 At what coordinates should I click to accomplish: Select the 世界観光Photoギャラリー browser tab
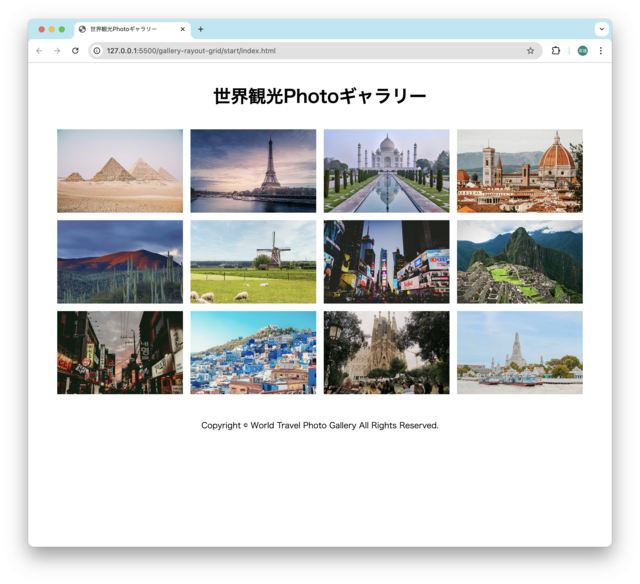coord(132,29)
